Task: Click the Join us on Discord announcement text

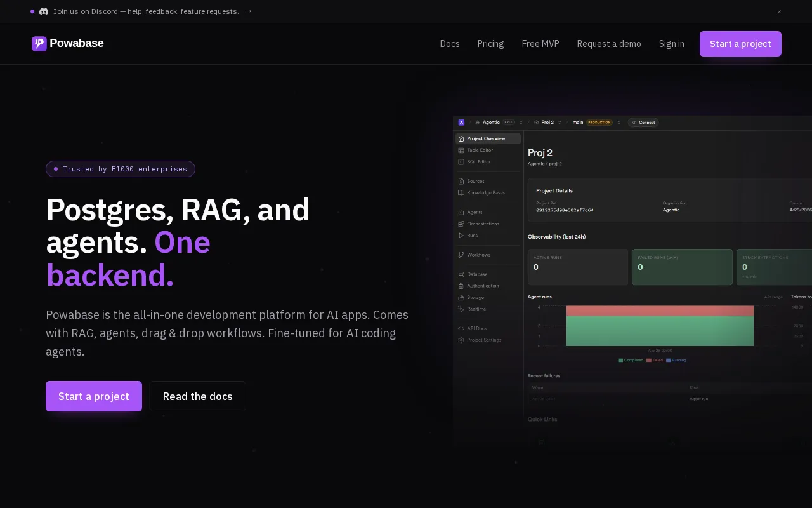Action: click(x=146, y=11)
